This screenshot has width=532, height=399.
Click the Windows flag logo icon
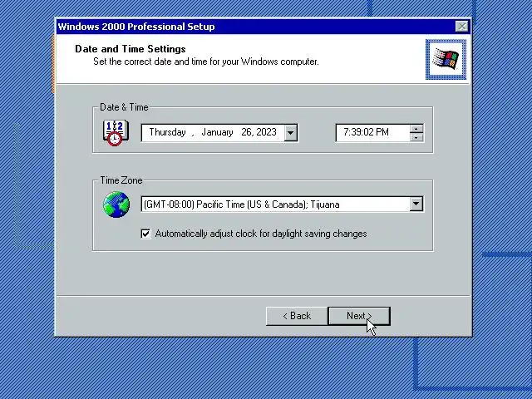click(446, 59)
